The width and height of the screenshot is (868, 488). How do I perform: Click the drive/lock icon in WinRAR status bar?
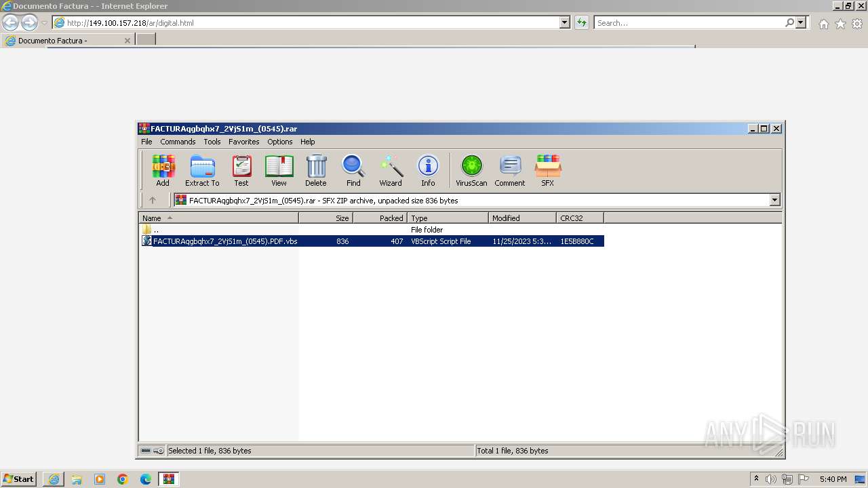coord(152,451)
